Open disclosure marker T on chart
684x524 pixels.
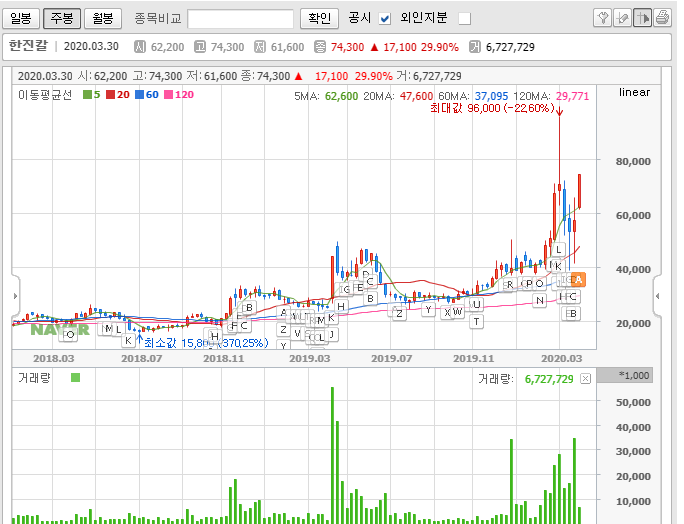[476, 322]
